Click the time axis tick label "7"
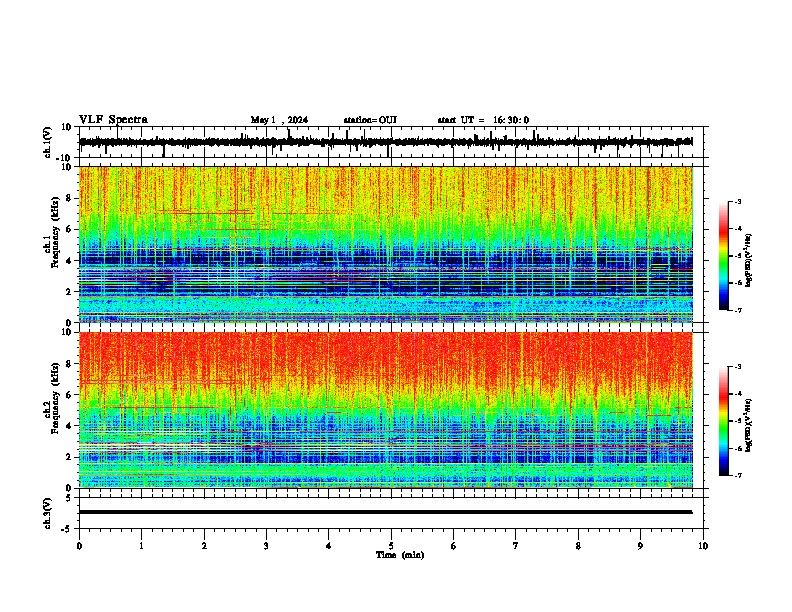792x612 pixels. 516,546
